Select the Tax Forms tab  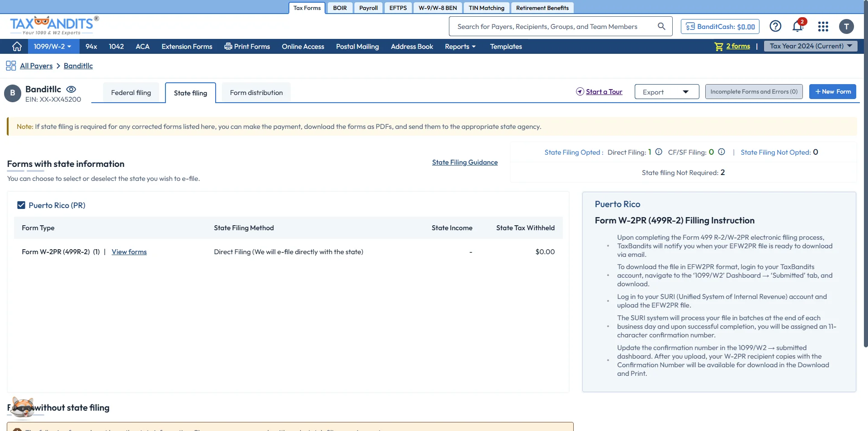[307, 8]
